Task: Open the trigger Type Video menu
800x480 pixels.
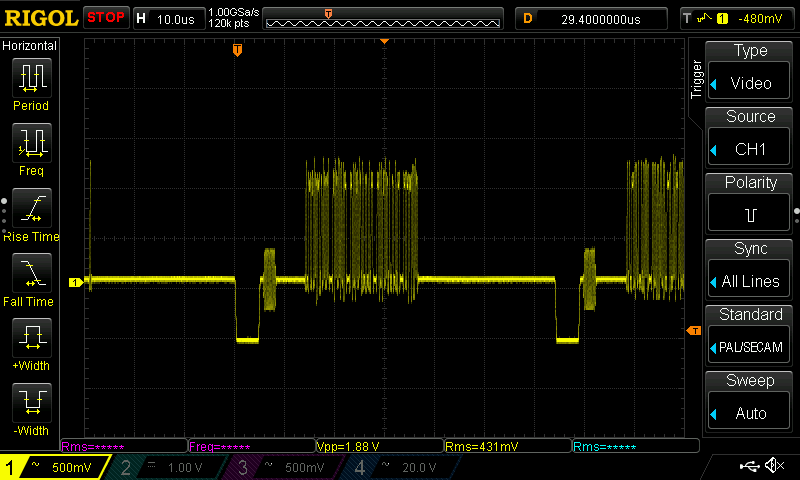Action: 750,69
